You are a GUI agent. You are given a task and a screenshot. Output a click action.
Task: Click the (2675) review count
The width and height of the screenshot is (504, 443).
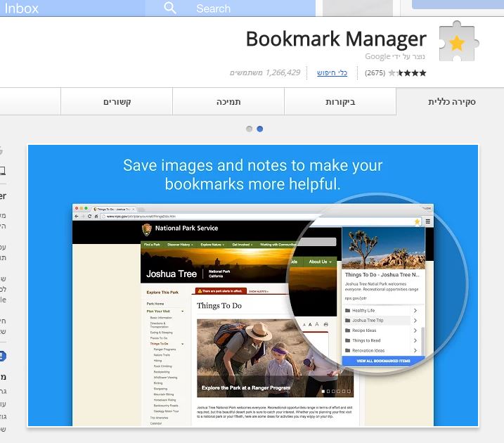pyautogui.click(x=375, y=73)
